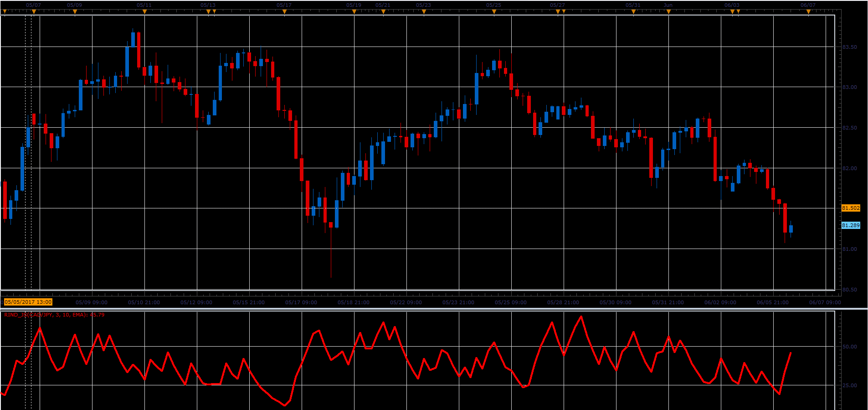Screen dimensions: 868x410
Task: Click the orange triangle marker under 05/09
Action: point(75,12)
